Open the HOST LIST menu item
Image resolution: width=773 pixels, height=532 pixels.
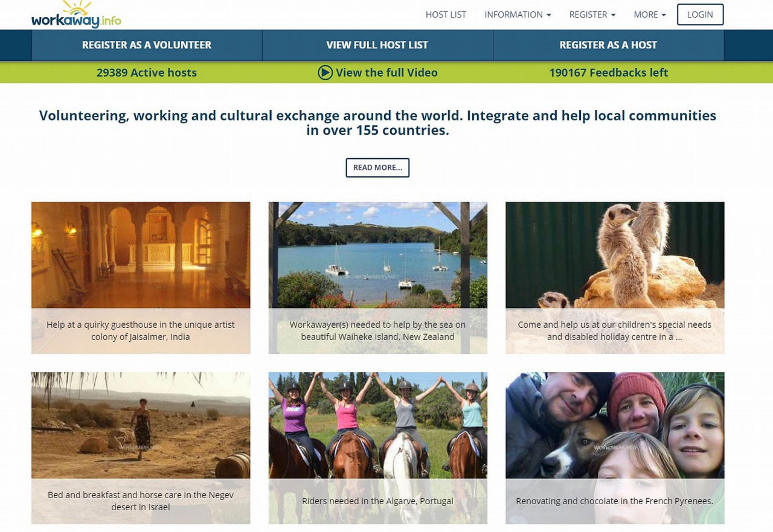click(x=446, y=14)
